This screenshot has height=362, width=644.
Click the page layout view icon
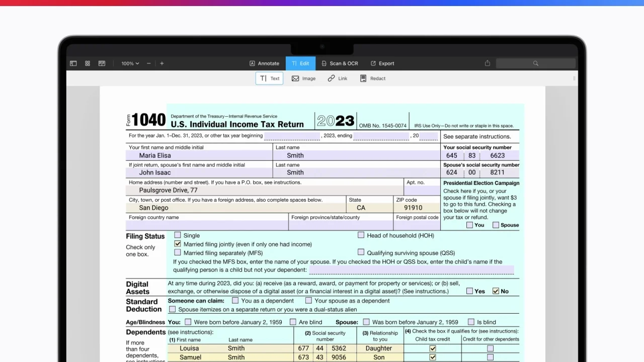click(x=102, y=63)
